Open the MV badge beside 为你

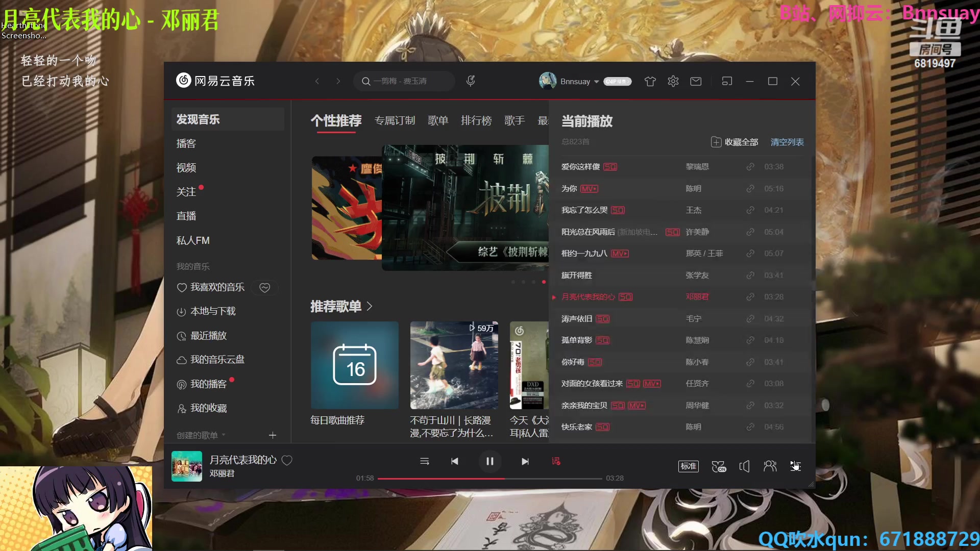[x=589, y=189]
